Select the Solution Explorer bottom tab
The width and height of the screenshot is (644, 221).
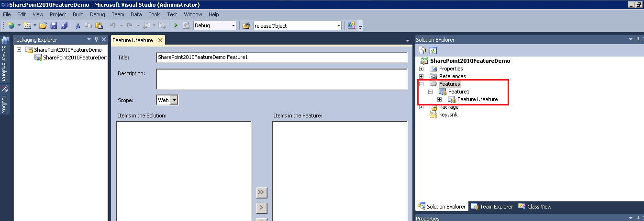click(442, 207)
